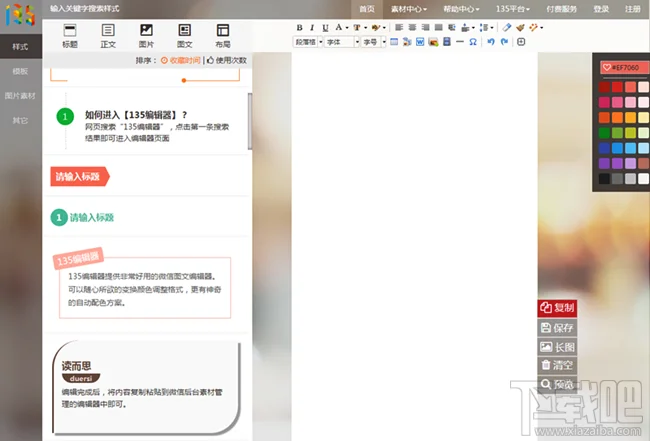Insert a horizontal divider line
This screenshot has height=441, width=650.
coord(460,41)
